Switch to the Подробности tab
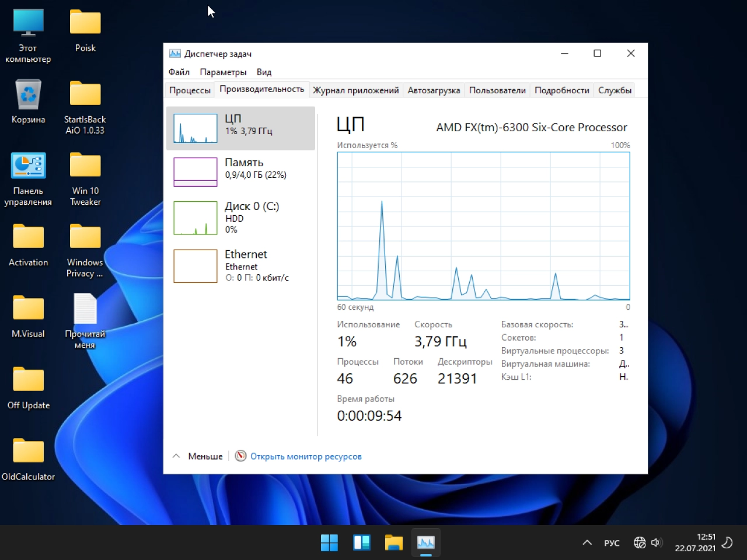Screen dimensions: 747x560 tap(562, 90)
